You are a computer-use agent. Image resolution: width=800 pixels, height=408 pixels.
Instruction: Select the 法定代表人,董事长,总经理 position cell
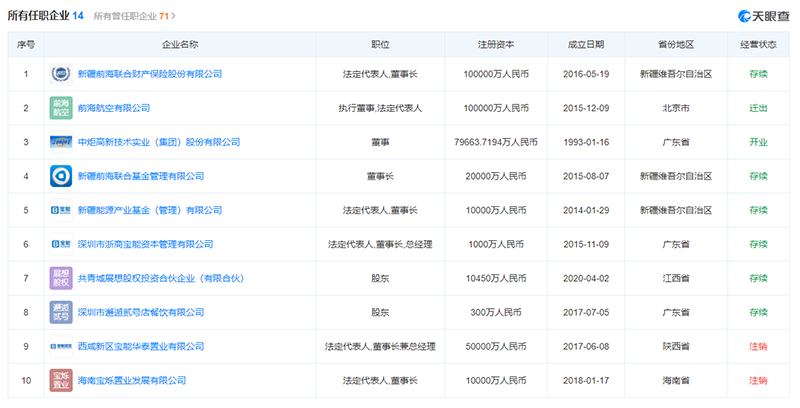(x=380, y=244)
